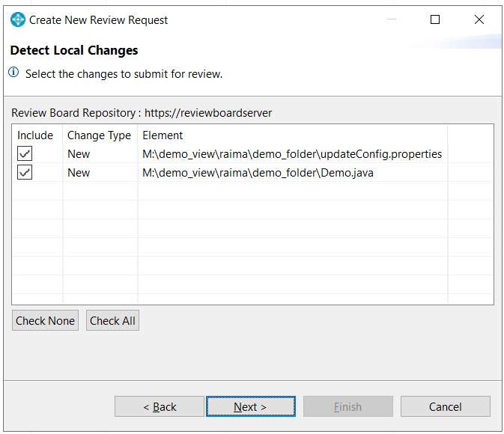This screenshot has width=504, height=434.
Task: Close the Create New Review Request dialog
Action: click(x=479, y=19)
